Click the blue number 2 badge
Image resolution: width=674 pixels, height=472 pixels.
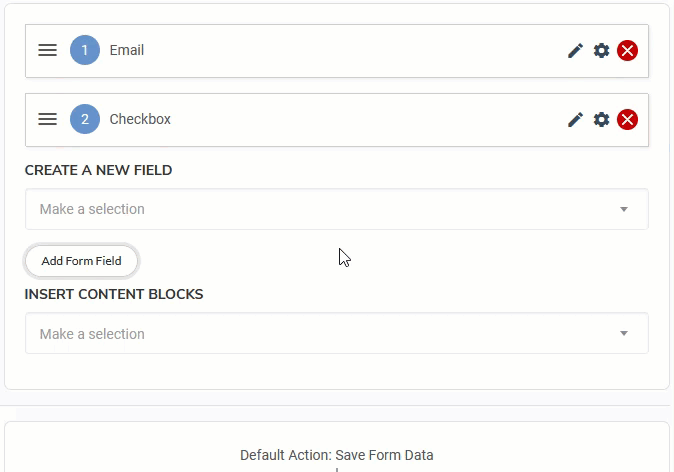(85, 119)
